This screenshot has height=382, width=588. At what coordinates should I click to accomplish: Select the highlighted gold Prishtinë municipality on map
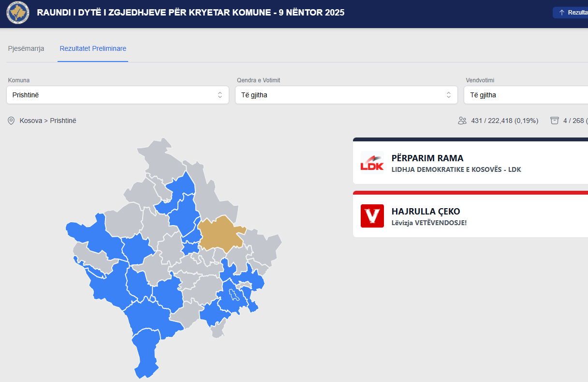(x=218, y=232)
